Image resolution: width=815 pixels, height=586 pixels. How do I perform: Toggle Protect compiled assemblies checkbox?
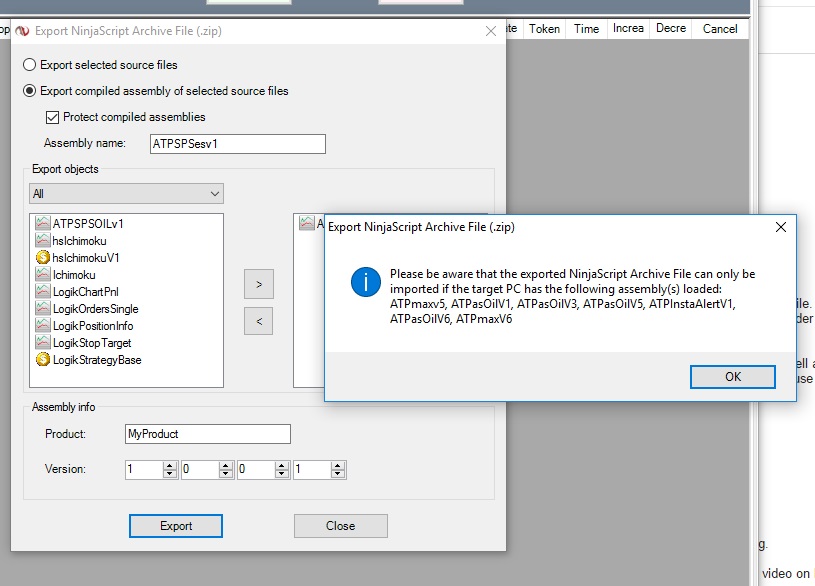pyautogui.click(x=52, y=118)
